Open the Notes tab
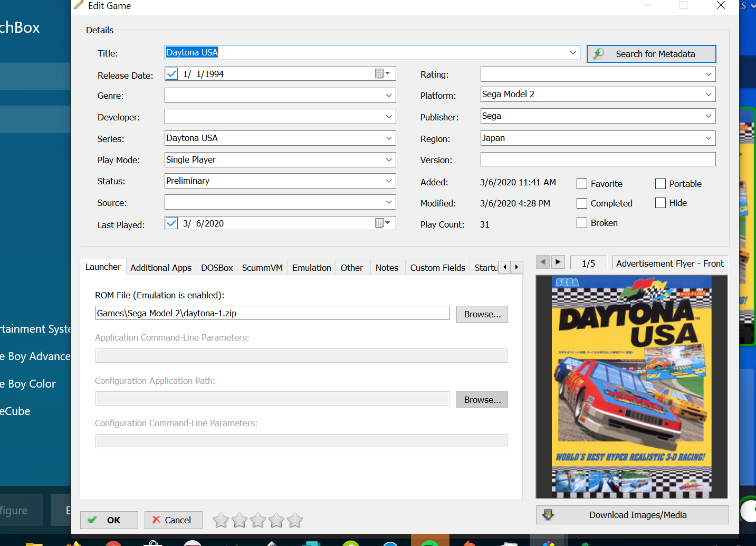The height and width of the screenshot is (546, 756). point(387,268)
